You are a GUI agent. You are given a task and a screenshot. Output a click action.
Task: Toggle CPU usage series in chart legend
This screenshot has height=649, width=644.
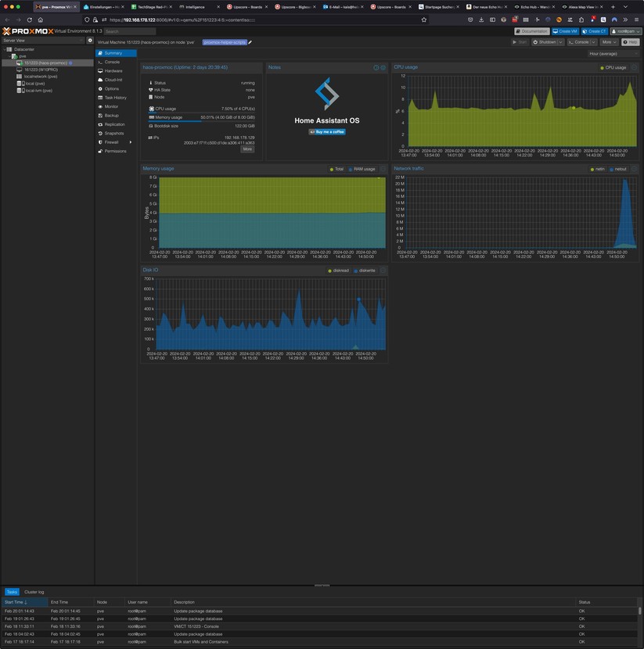click(613, 68)
